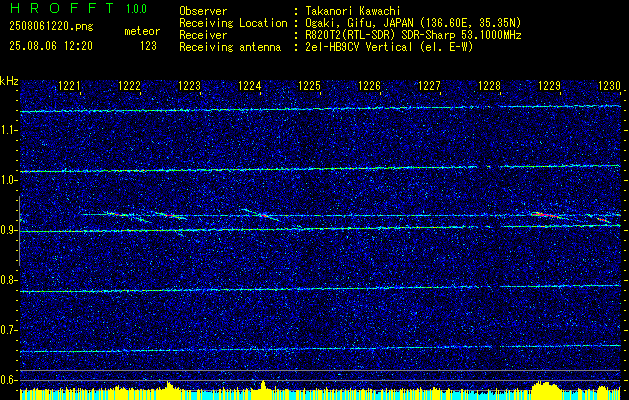Viewport: 629px width, 400px height.
Task: Click the 1.1 kHz axis label
Action: [8, 130]
